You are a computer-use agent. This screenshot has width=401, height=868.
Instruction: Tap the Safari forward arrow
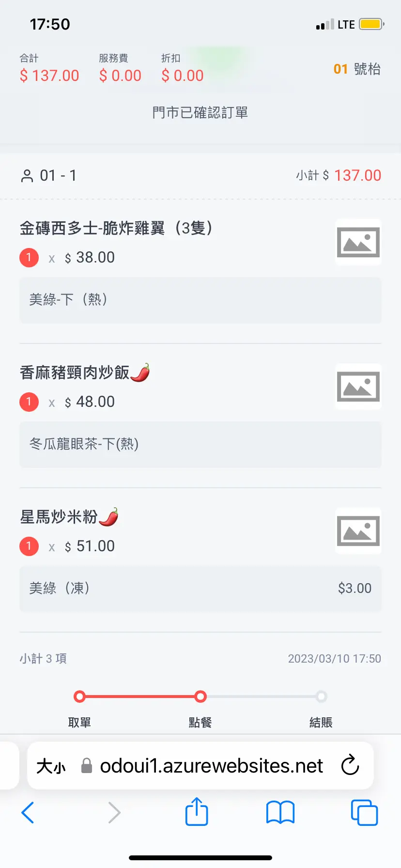[114, 812]
